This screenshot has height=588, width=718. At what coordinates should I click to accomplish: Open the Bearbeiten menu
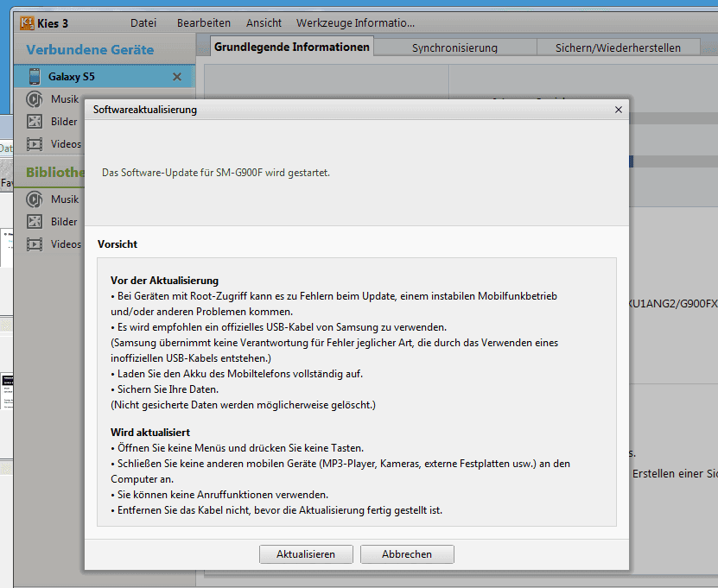[x=204, y=22]
